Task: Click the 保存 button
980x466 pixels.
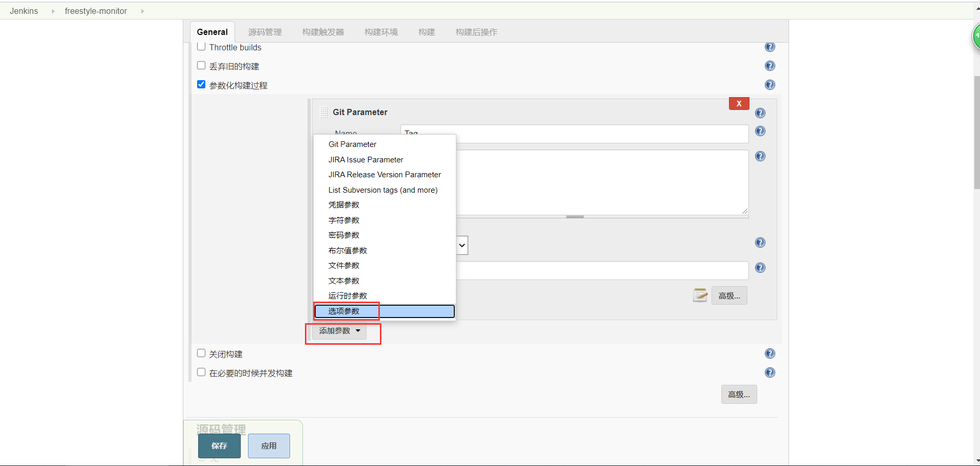Action: coord(219,446)
